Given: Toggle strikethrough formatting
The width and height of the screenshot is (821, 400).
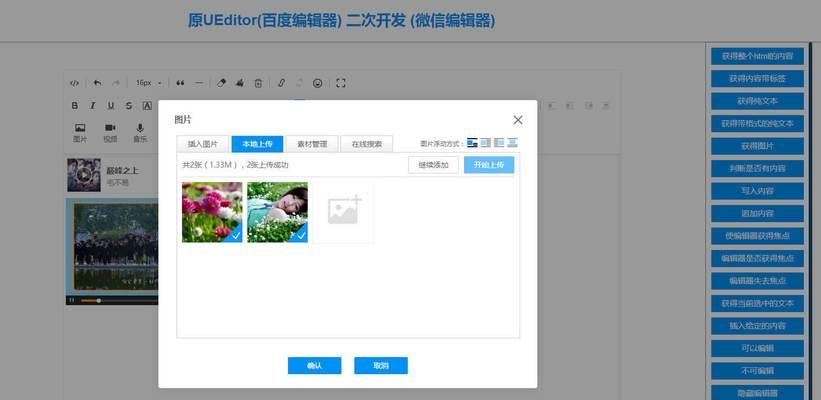Looking at the screenshot, I should tap(129, 106).
